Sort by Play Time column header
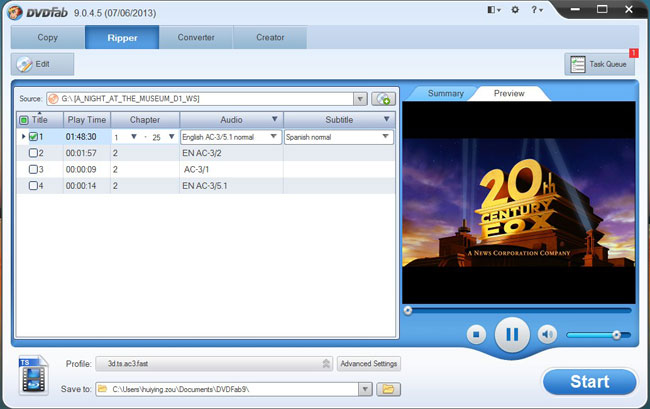This screenshot has height=409, width=650. 87,120
